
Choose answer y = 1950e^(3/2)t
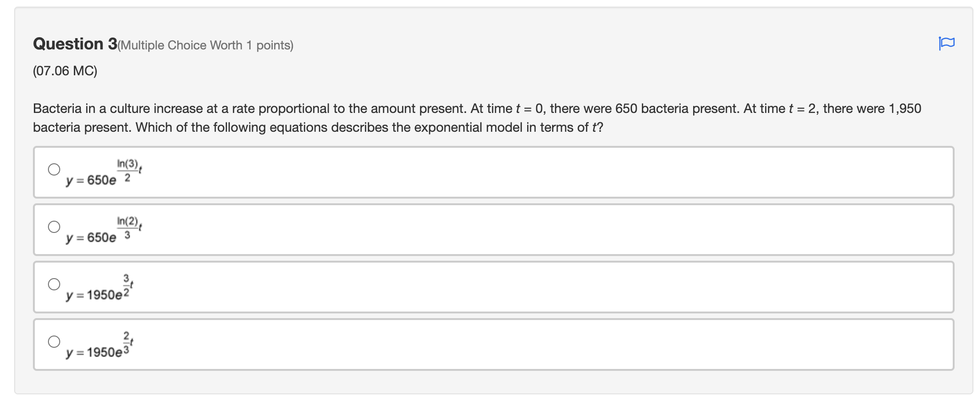pos(54,283)
